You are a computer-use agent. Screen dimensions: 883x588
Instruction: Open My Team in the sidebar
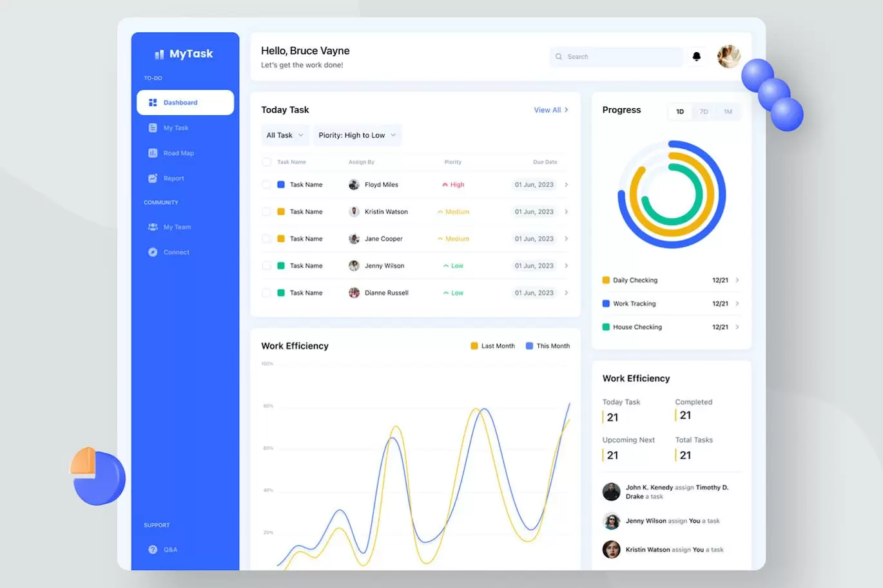coord(177,227)
